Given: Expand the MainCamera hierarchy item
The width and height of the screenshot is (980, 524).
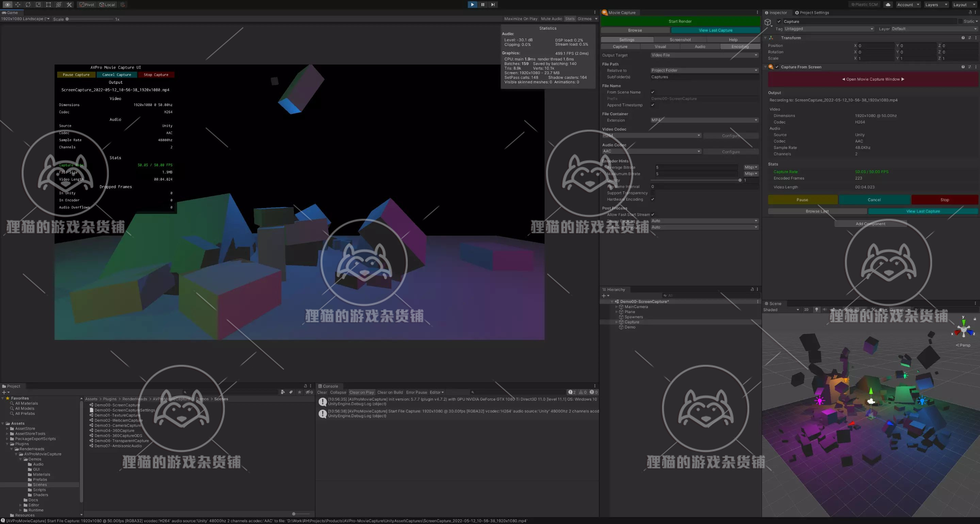Looking at the screenshot, I should click(x=616, y=307).
